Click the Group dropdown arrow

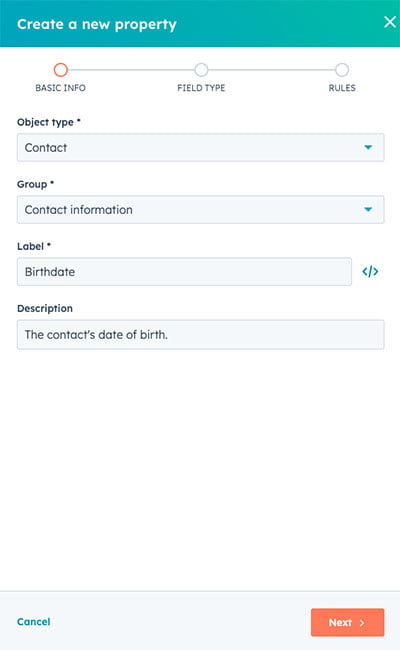coord(368,209)
